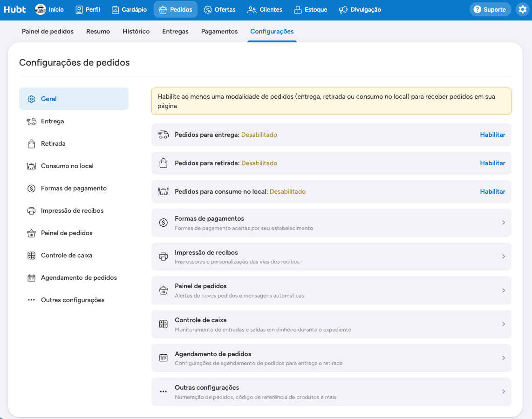Click the Geral gear icon in sidebar
532x419 pixels.
pyautogui.click(x=32, y=99)
